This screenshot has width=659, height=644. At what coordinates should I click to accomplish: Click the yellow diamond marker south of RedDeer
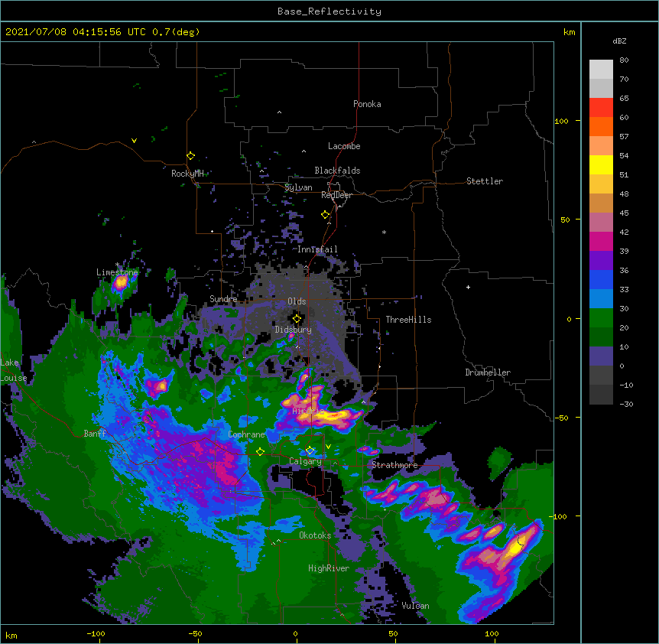pos(326,215)
